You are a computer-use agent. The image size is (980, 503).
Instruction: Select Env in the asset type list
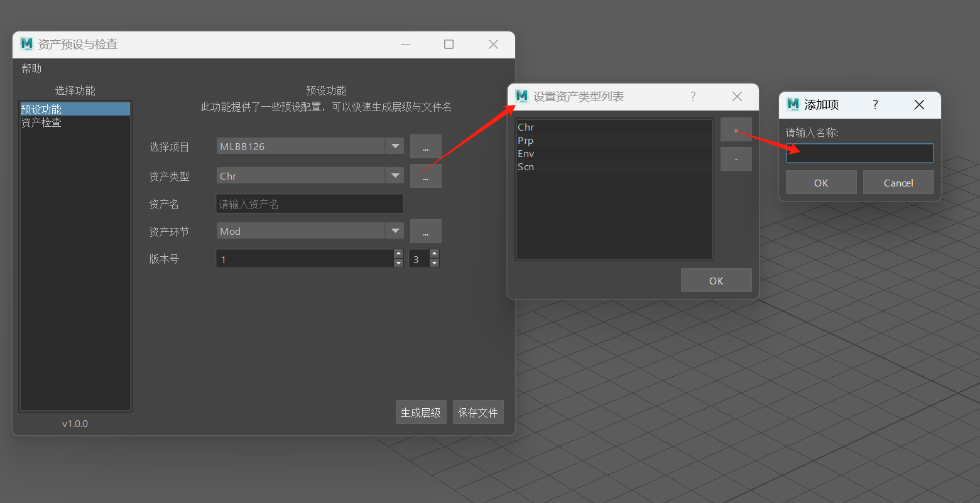pyautogui.click(x=614, y=153)
